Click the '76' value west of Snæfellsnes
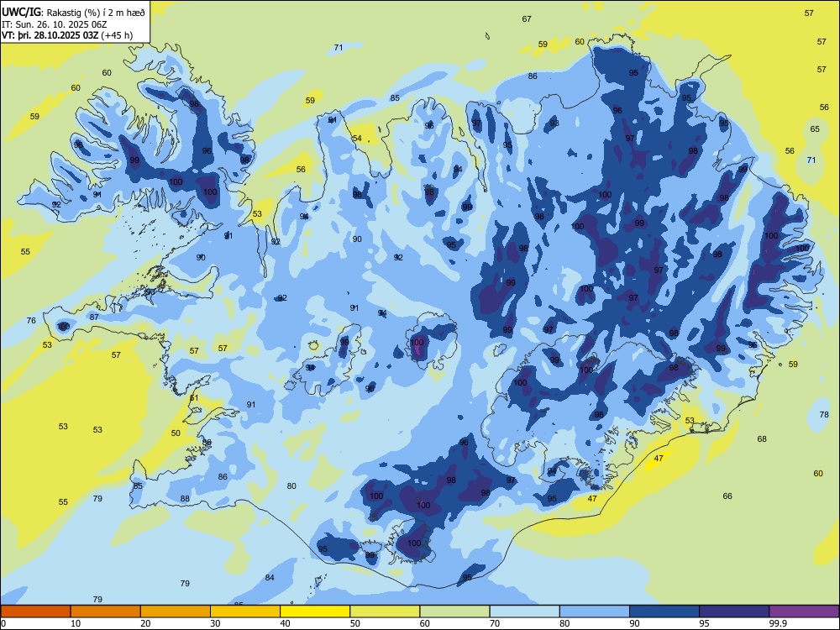Screen dimensions: 840x630 coord(31,321)
